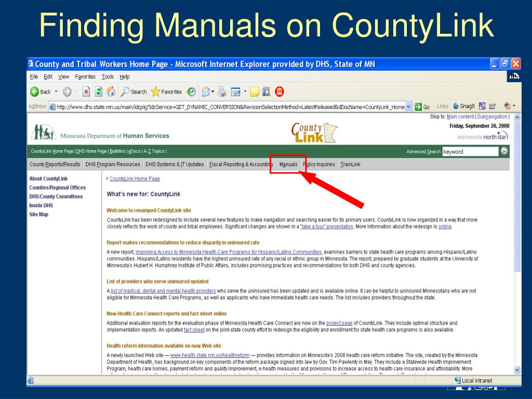Click the vertical scrollbar down arrow
Image resolution: width=532 pixels, height=399 pixels.
click(x=517, y=370)
